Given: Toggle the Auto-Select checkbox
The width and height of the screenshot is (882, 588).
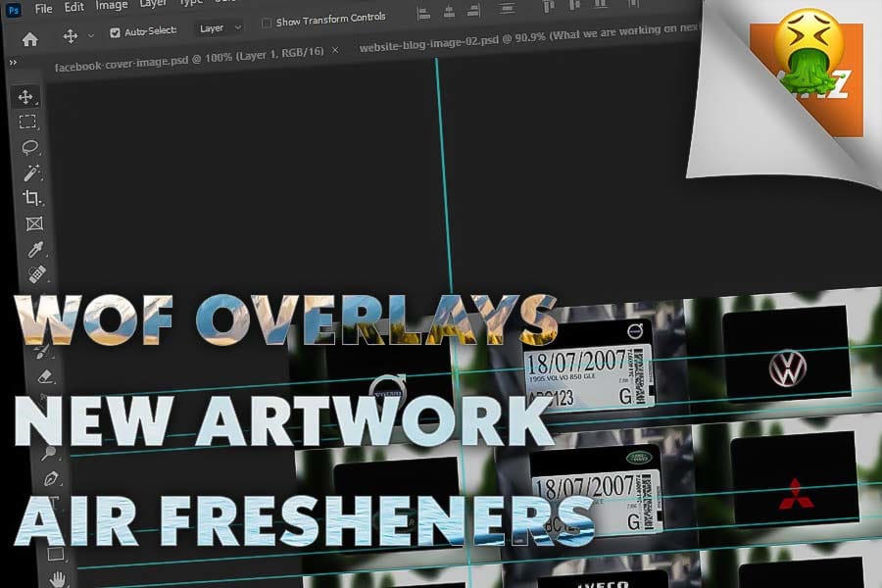Looking at the screenshot, I should pos(116,32).
